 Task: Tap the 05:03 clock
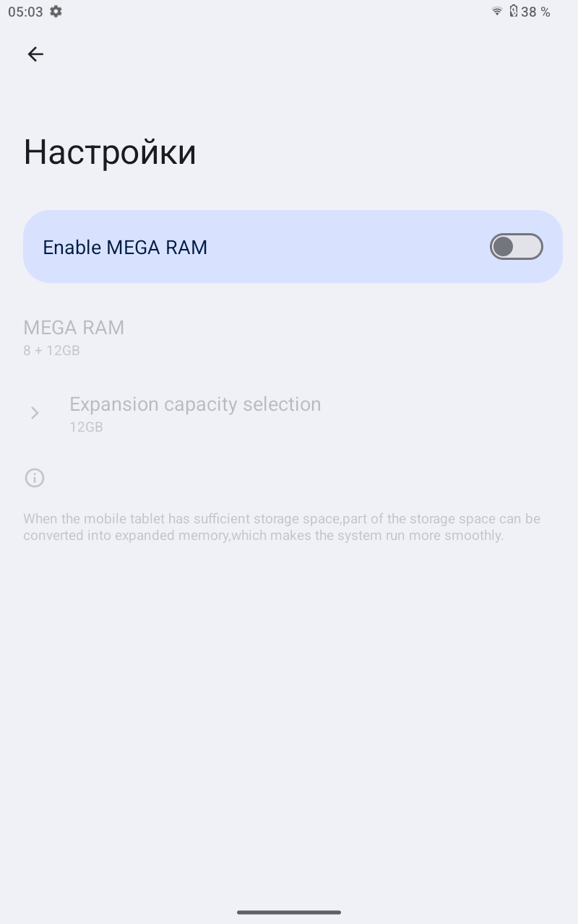[25, 12]
